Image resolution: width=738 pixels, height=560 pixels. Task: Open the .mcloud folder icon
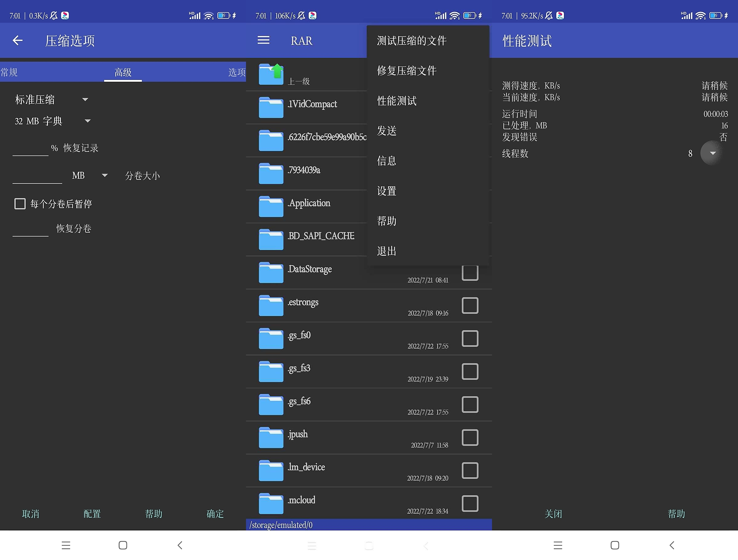(271, 503)
